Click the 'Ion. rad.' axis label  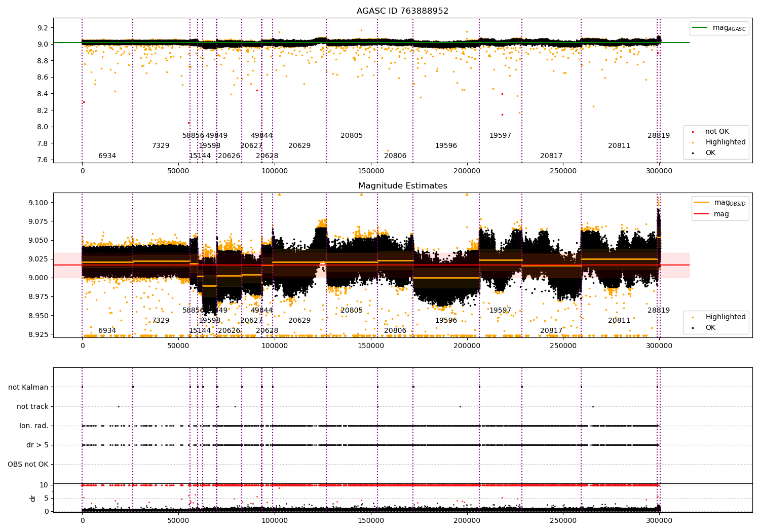pos(34,426)
